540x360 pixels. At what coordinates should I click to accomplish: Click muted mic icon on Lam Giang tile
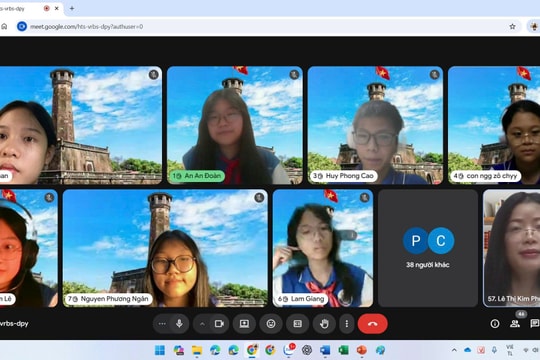(x=364, y=197)
